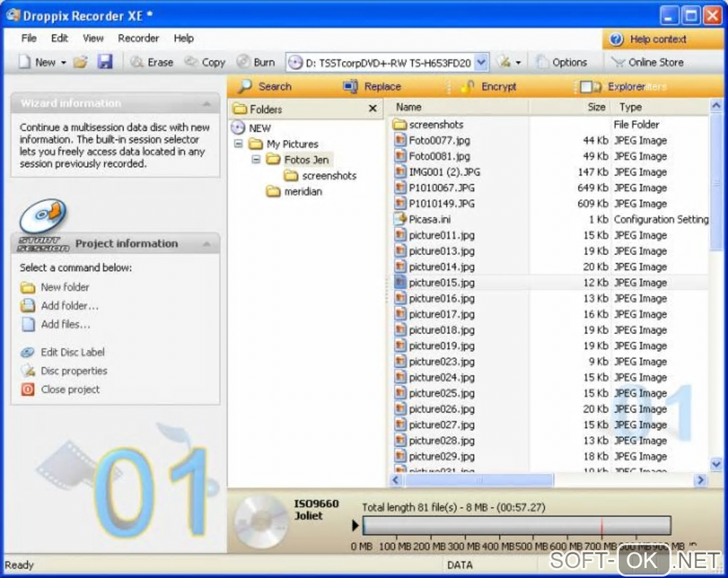The height and width of the screenshot is (578, 728).
Task: Select file P1010067.JPG
Action: [435, 188]
